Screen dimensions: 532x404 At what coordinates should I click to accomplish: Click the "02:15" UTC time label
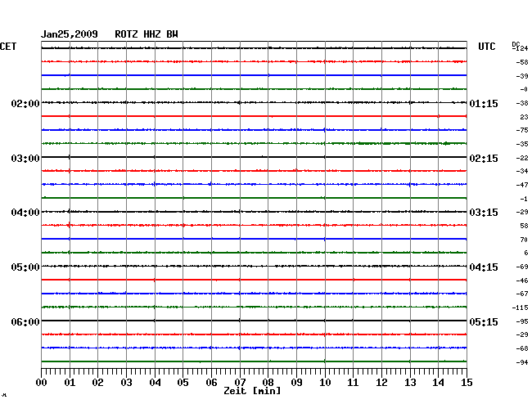(x=484, y=159)
